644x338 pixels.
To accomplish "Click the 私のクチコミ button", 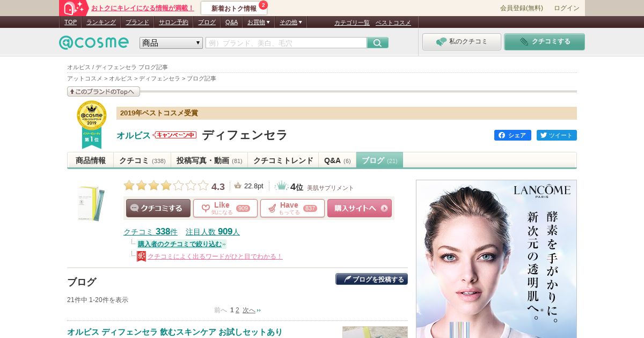I will (462, 42).
